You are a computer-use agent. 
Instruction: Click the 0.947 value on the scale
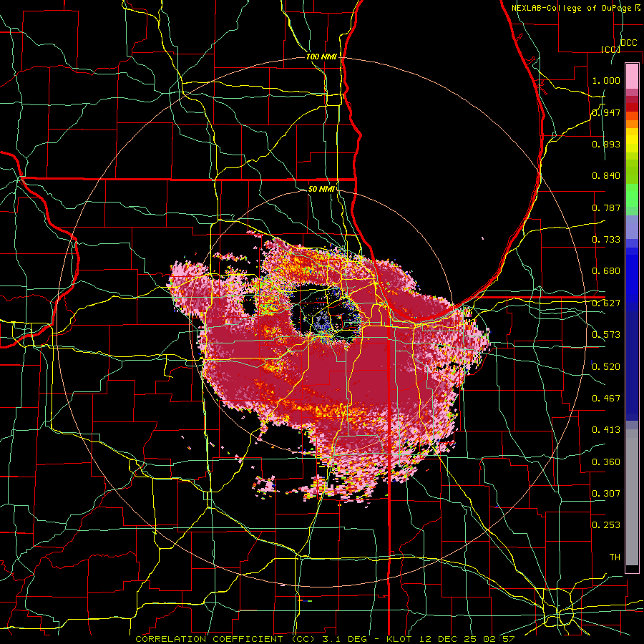606,112
